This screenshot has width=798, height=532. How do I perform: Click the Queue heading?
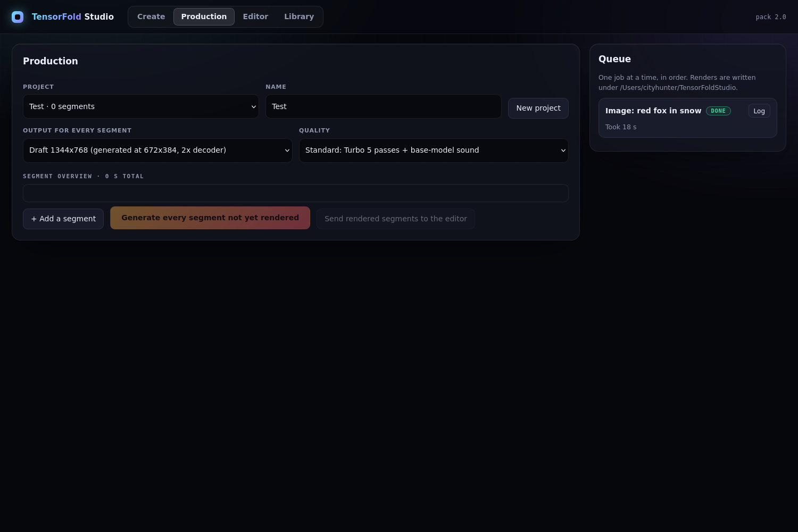614,59
